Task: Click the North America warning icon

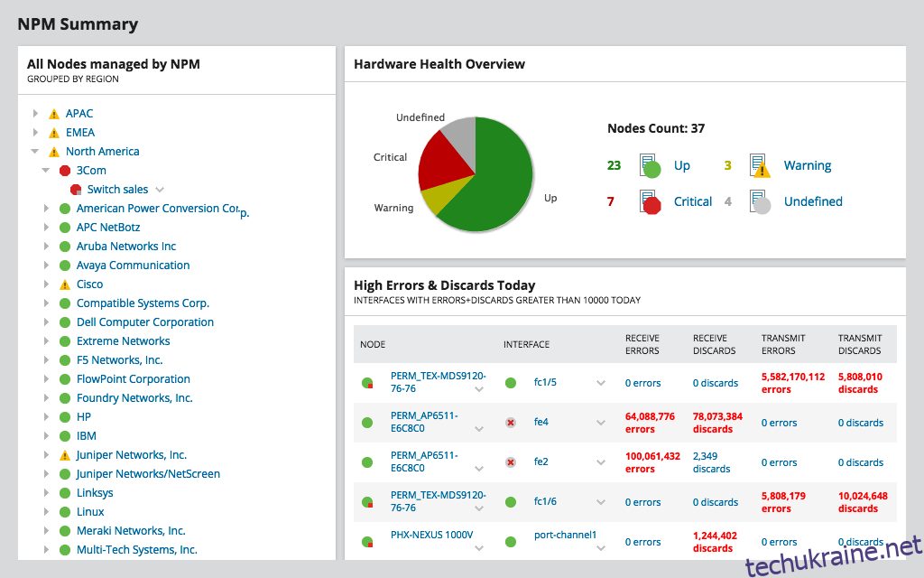Action: click(x=54, y=152)
